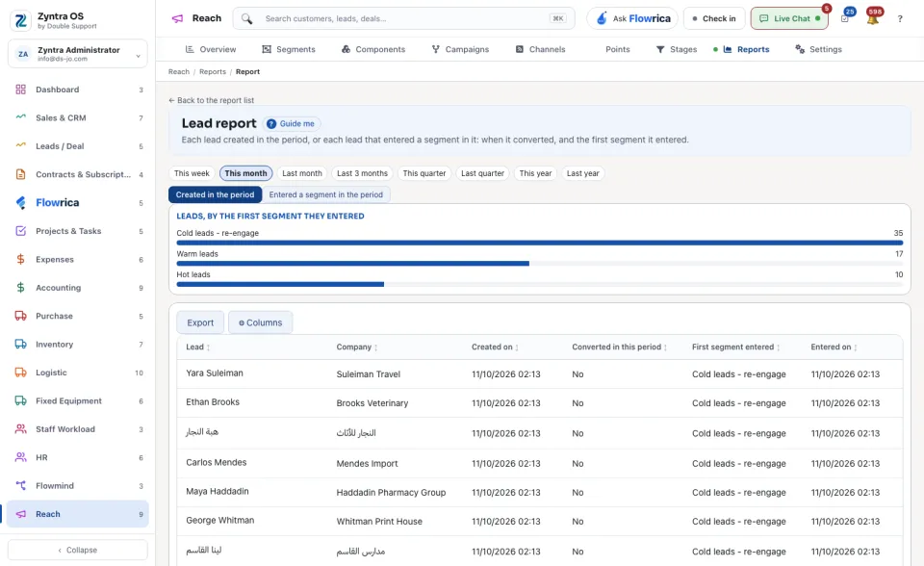
Task: Click the Staff Workload people icon
Action: point(20,429)
